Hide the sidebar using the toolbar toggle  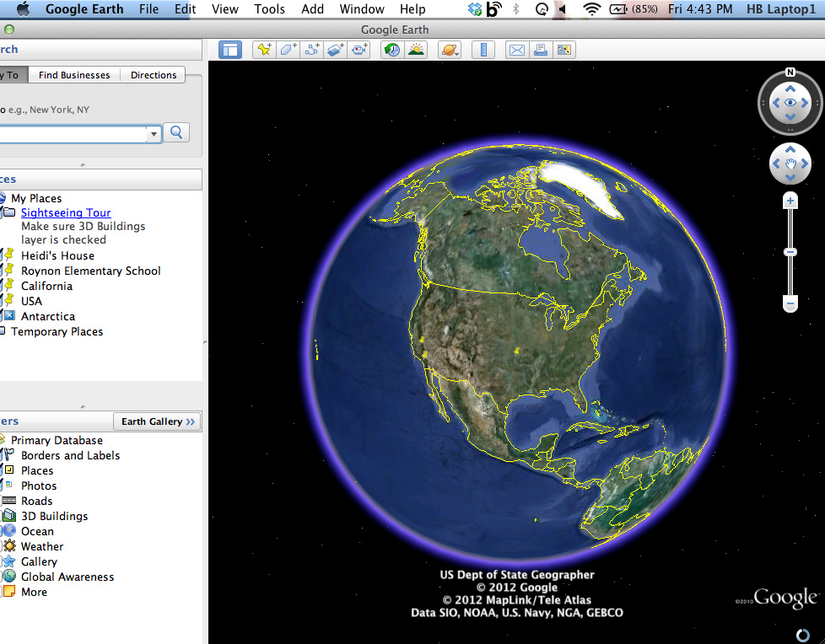(230, 50)
